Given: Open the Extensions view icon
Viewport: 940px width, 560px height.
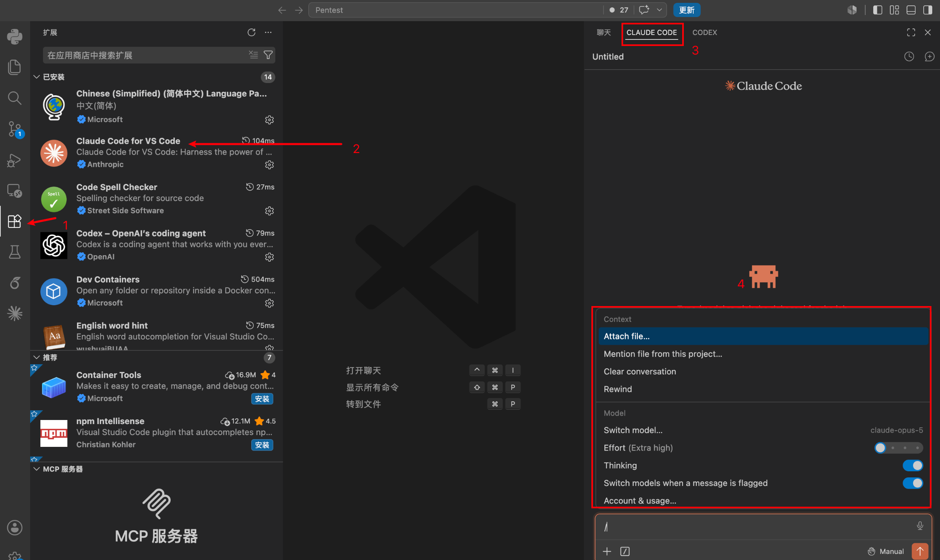Looking at the screenshot, I should point(15,221).
